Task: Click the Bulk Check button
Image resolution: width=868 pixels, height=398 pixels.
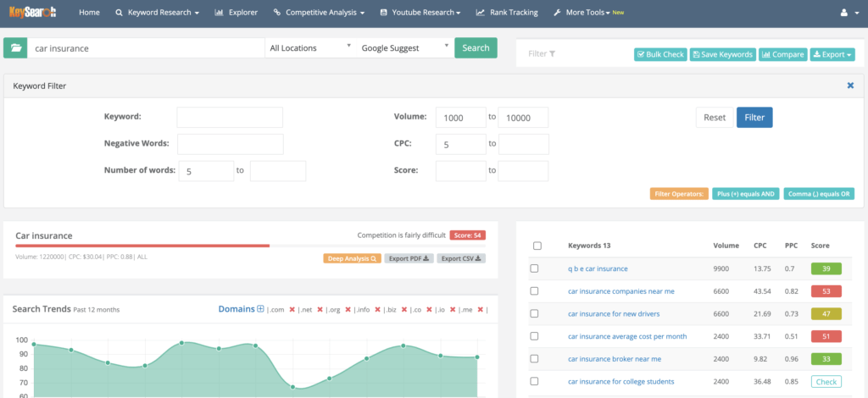Action: point(660,55)
